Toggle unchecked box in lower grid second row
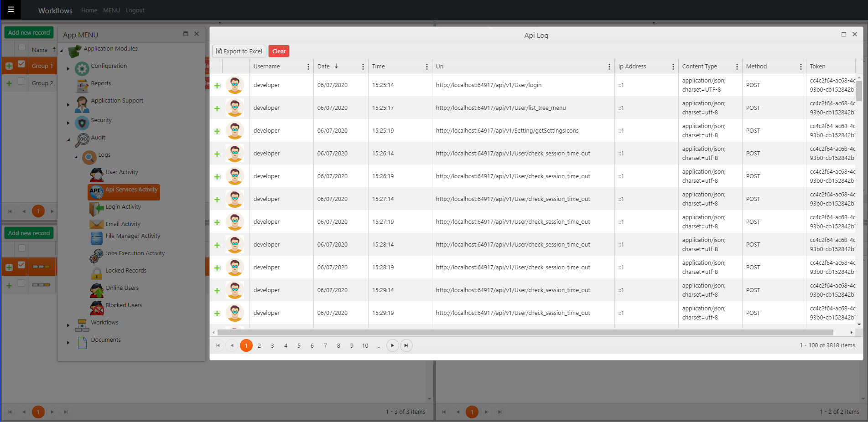The height and width of the screenshot is (422, 868). pos(21,283)
